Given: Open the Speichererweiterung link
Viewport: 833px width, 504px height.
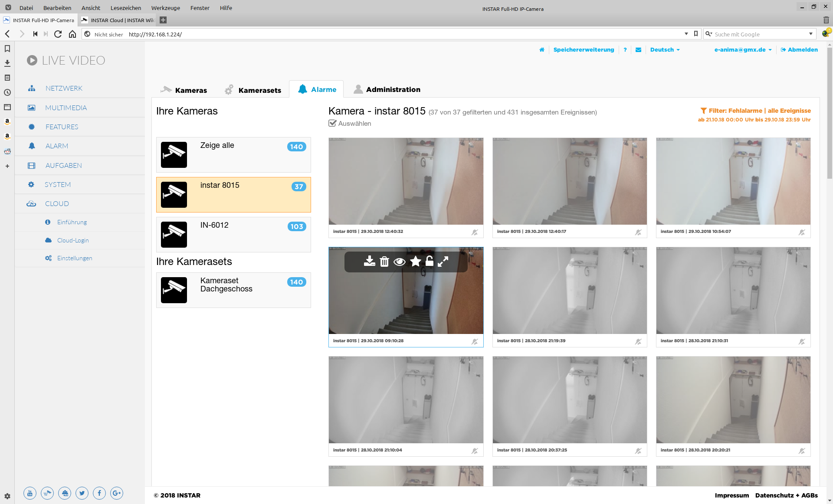Looking at the screenshot, I should (584, 50).
